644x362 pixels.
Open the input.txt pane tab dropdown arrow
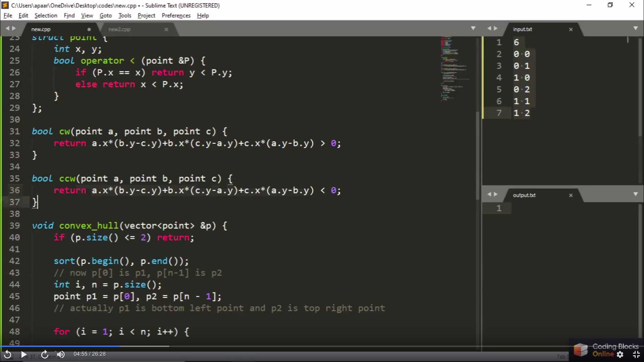tap(635, 28)
